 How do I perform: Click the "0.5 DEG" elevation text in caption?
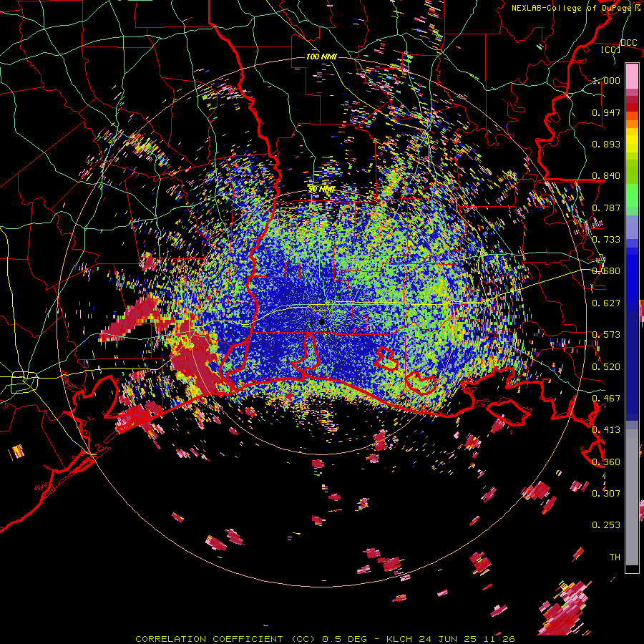345,639
